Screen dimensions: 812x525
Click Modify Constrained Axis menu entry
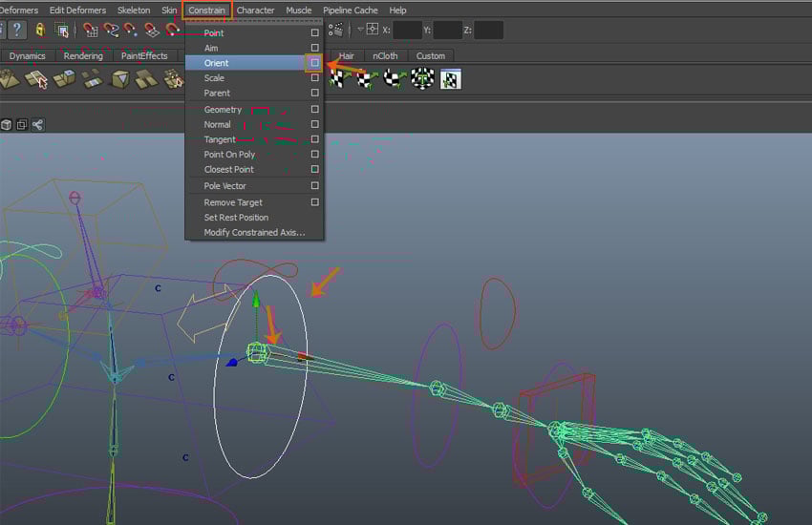click(x=254, y=233)
